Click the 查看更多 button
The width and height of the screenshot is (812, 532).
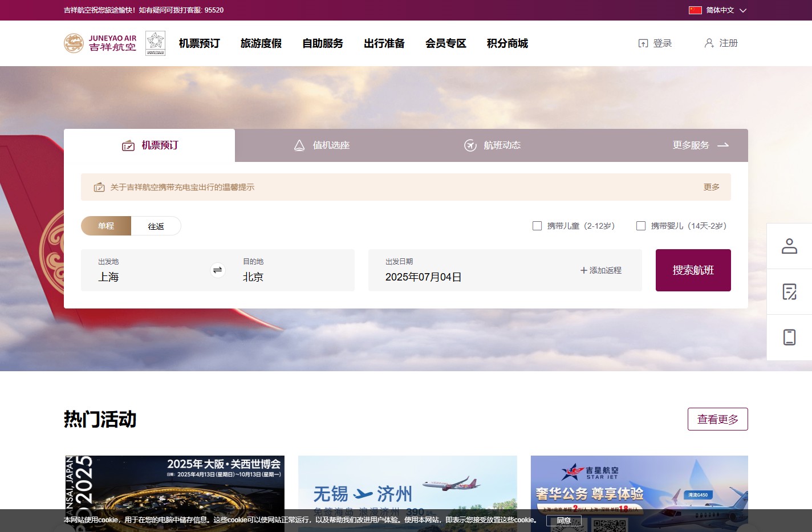pos(718,419)
